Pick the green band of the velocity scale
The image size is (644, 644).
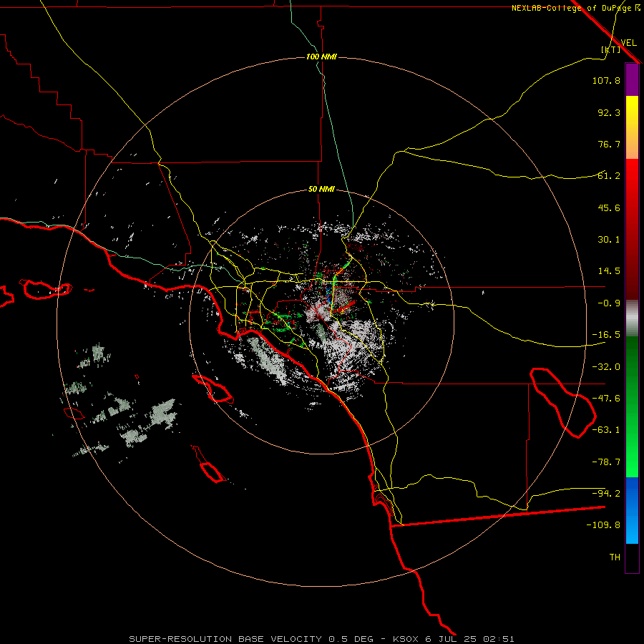[x=632, y=406]
